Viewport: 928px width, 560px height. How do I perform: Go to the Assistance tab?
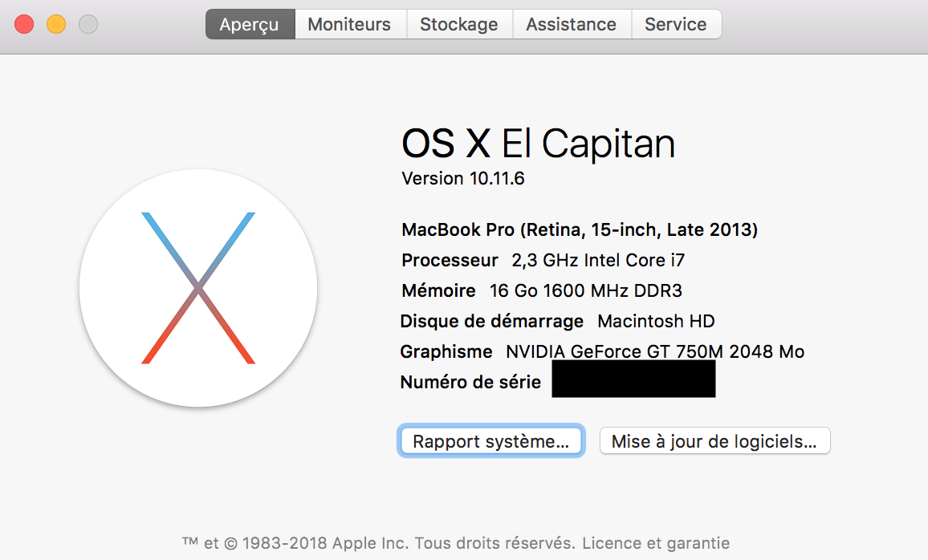pyautogui.click(x=571, y=24)
